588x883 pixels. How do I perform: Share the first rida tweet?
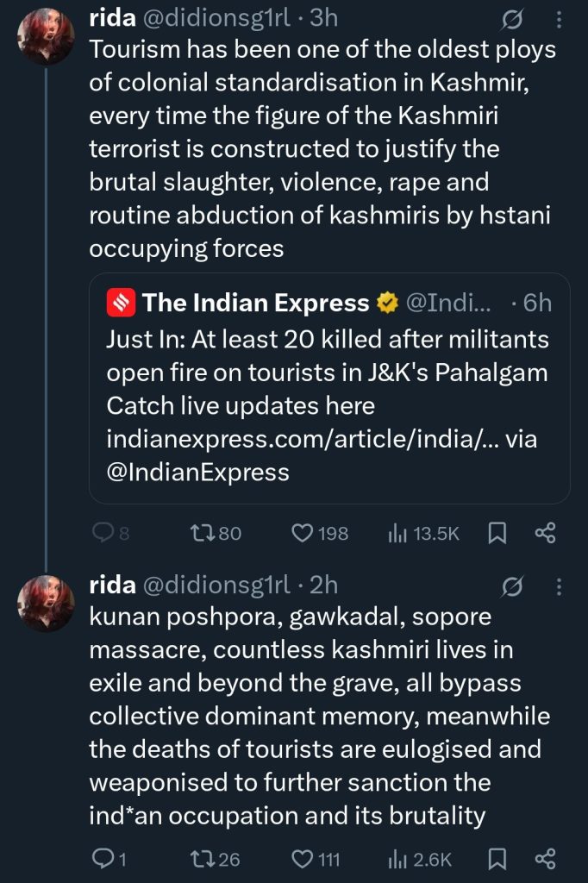pos(545,534)
